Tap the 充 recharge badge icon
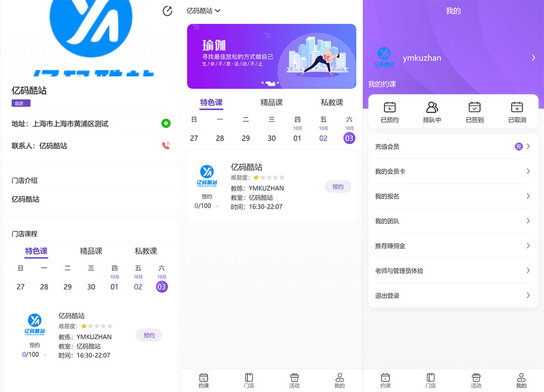This screenshot has height=392, width=544. (519, 146)
